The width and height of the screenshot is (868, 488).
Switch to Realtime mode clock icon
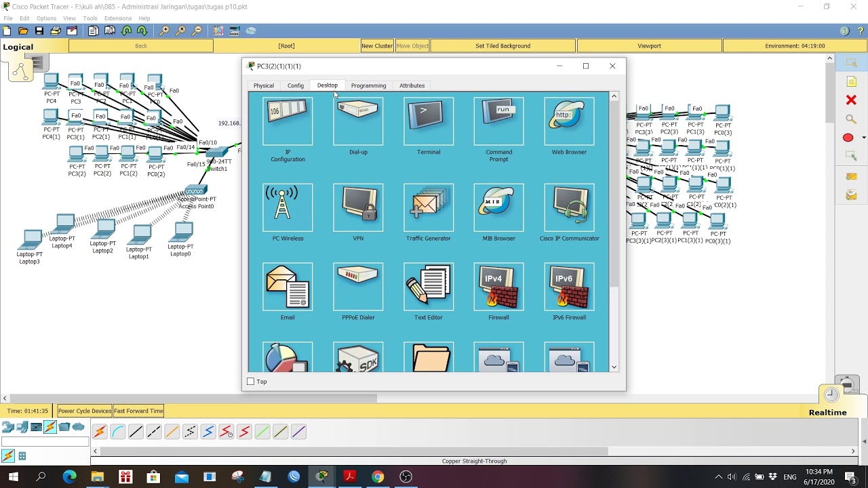[831, 394]
